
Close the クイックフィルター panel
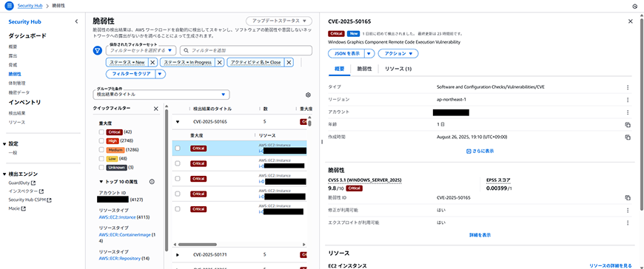(155, 109)
